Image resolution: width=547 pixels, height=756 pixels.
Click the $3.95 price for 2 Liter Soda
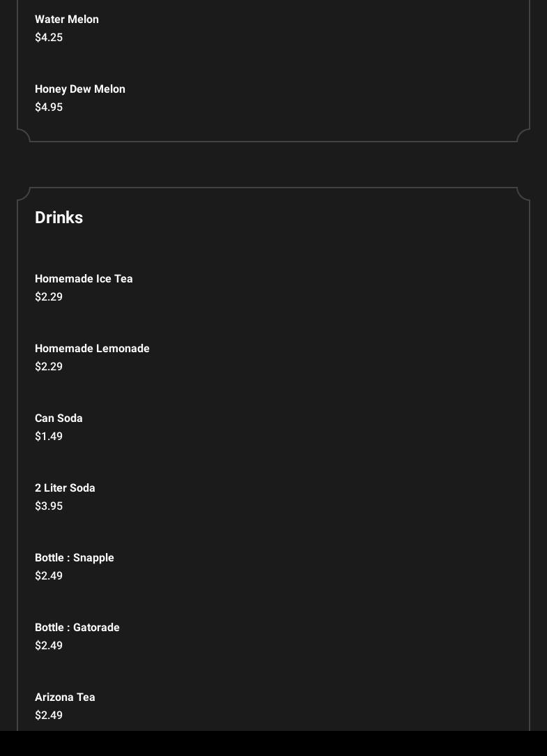[x=49, y=506]
